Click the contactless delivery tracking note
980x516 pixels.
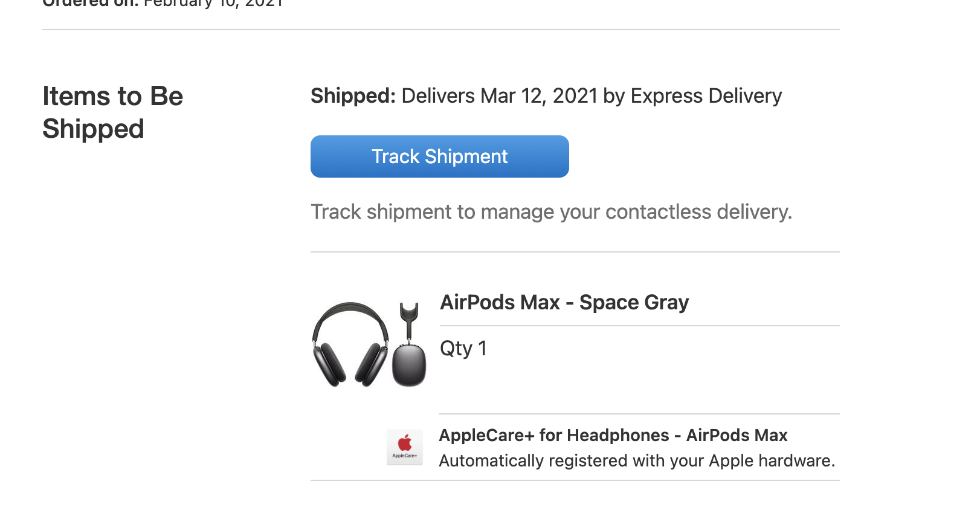(551, 212)
